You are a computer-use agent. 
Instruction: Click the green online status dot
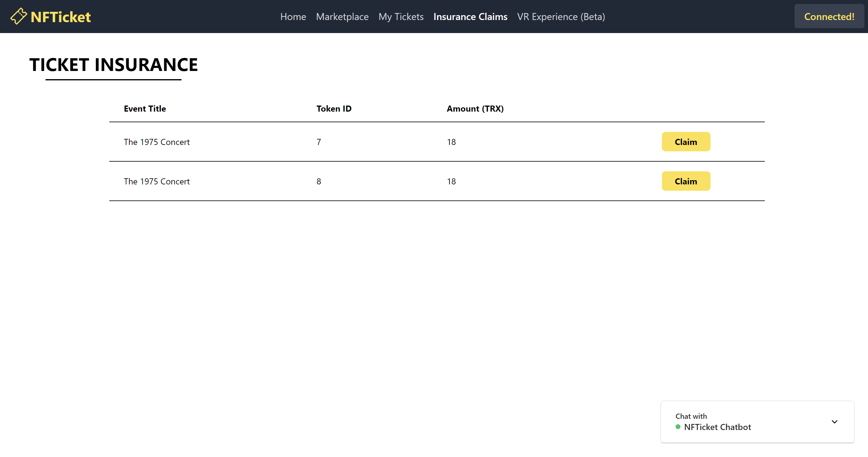point(678,427)
